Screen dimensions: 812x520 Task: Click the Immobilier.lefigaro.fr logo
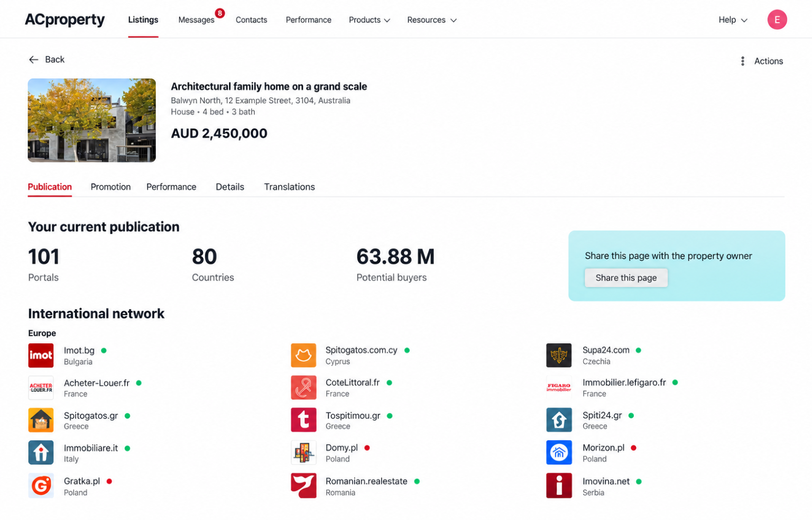(x=559, y=388)
